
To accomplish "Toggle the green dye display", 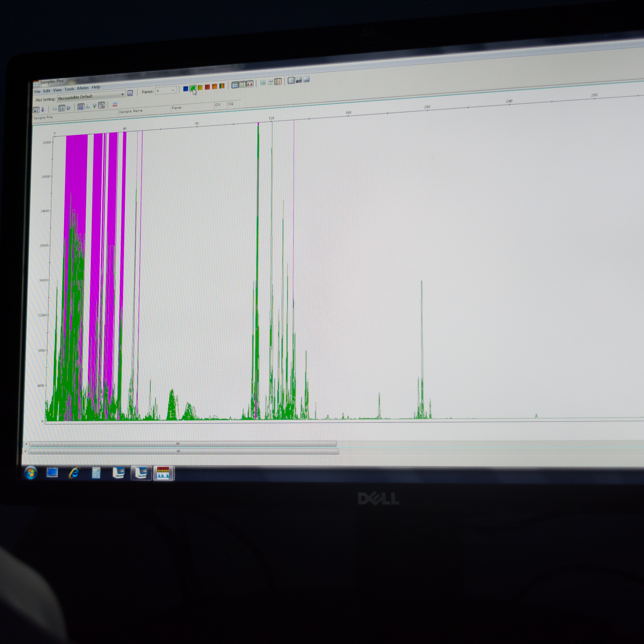I will (x=193, y=88).
